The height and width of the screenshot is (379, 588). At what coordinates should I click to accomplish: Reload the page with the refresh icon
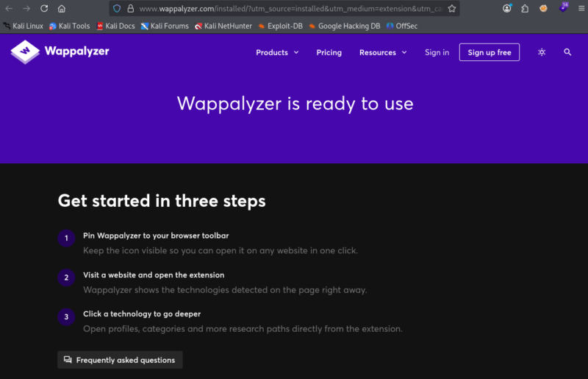pyautogui.click(x=44, y=8)
